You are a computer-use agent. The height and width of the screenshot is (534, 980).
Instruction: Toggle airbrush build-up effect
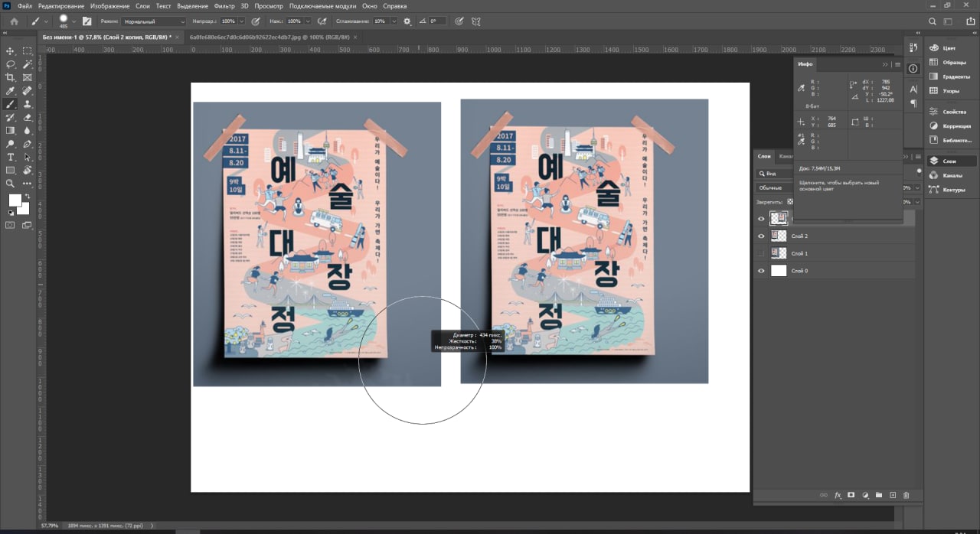pos(322,21)
